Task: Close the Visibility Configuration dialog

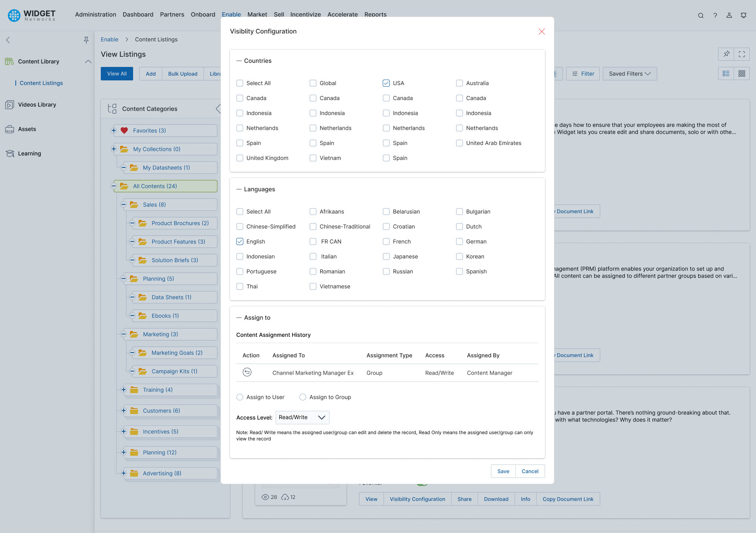Action: [542, 32]
